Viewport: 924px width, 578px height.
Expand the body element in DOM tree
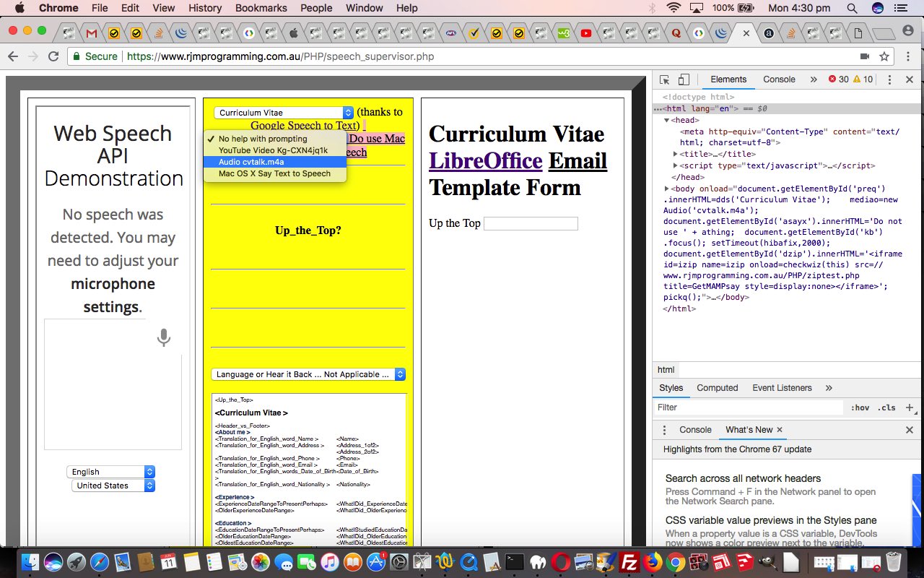[668, 189]
